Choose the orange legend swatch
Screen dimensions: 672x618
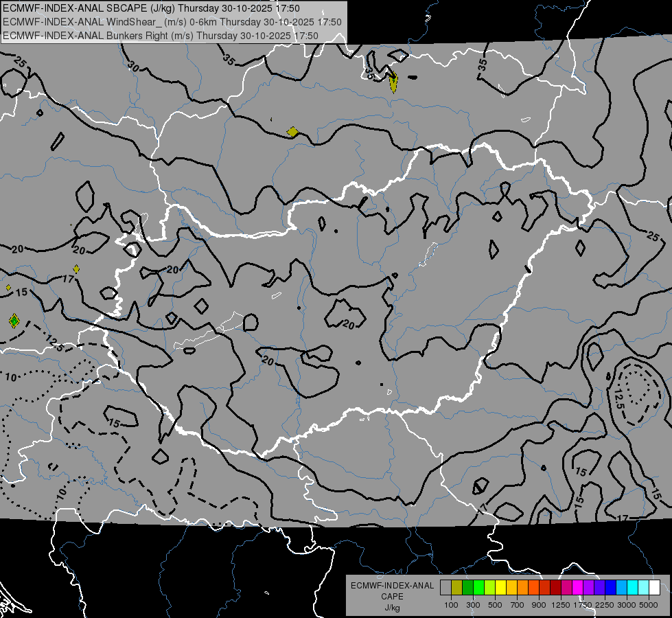coord(523,588)
